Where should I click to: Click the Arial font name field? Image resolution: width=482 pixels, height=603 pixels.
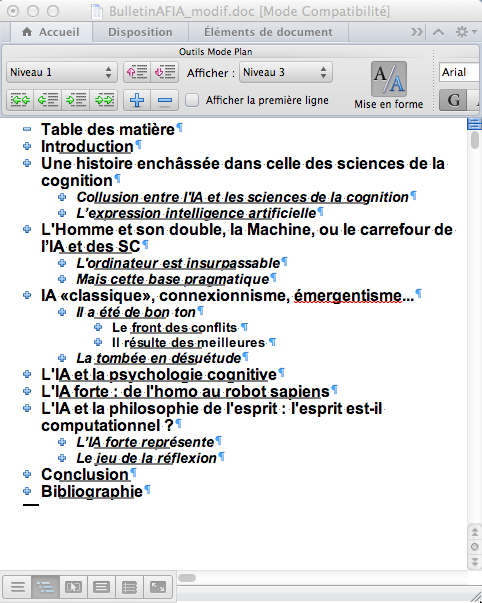[x=460, y=72]
